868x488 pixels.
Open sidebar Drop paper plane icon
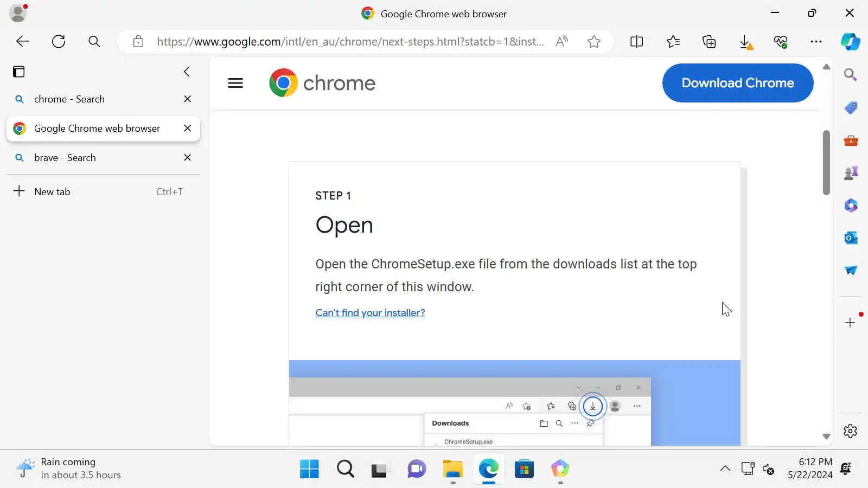point(851,271)
